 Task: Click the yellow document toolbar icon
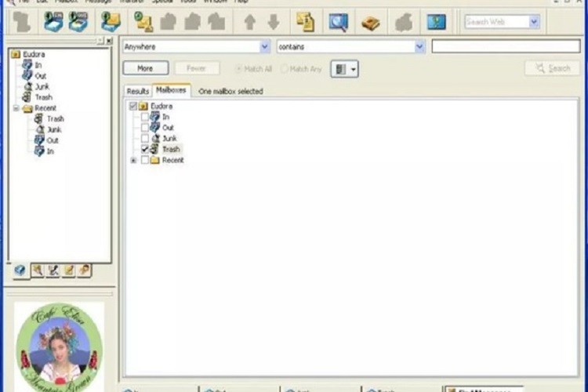tap(305, 22)
